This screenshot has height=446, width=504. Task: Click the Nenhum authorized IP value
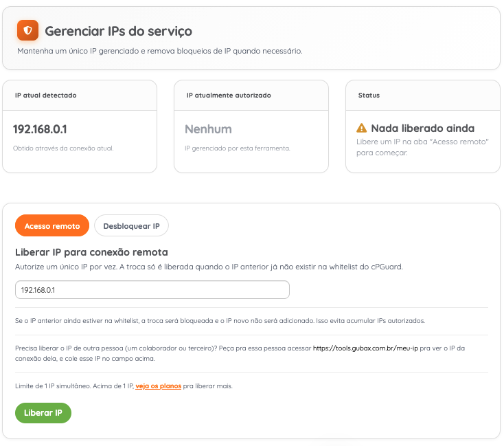click(208, 129)
